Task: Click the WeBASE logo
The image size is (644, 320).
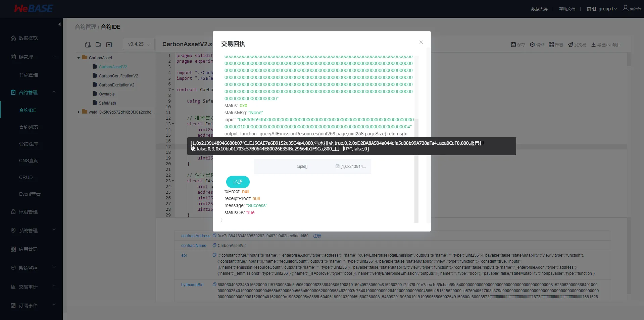Action: (34, 8)
